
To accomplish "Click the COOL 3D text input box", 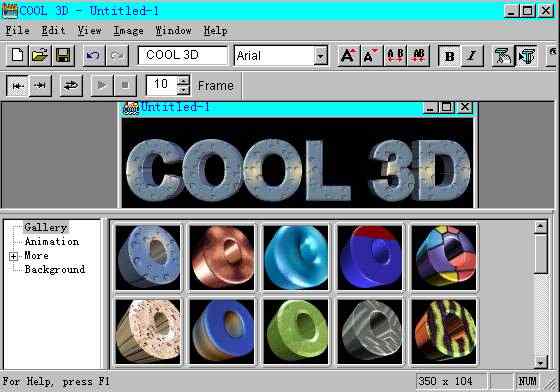I will pyautogui.click(x=182, y=55).
